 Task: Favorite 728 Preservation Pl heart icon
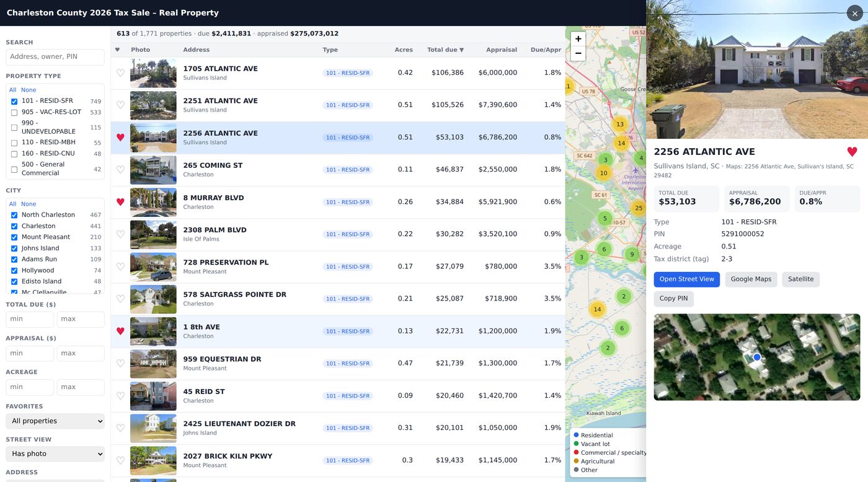(x=120, y=266)
